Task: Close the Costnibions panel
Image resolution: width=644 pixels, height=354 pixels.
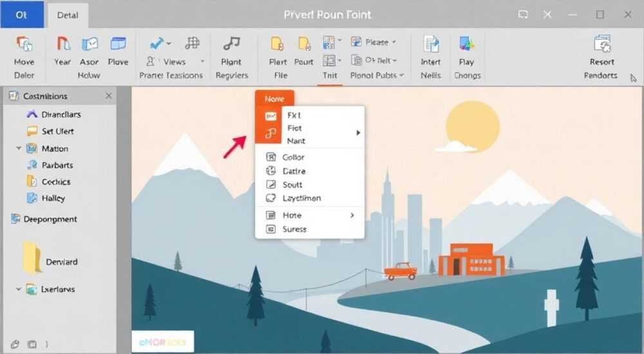Action: [x=108, y=96]
